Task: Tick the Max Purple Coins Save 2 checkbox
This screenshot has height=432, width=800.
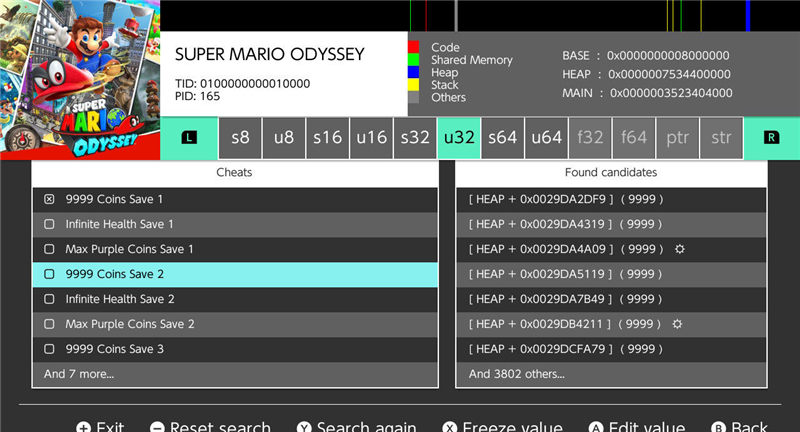Action: coord(49,324)
